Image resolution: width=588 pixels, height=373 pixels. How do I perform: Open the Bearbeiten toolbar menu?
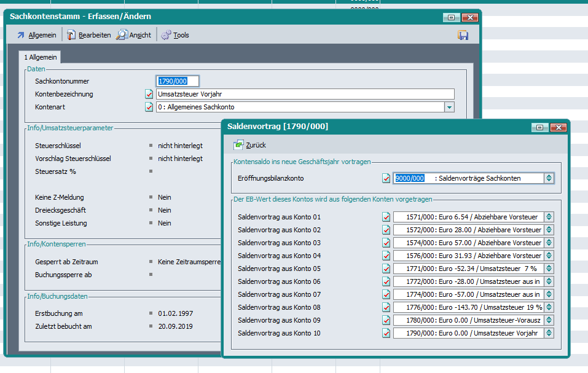(x=88, y=35)
